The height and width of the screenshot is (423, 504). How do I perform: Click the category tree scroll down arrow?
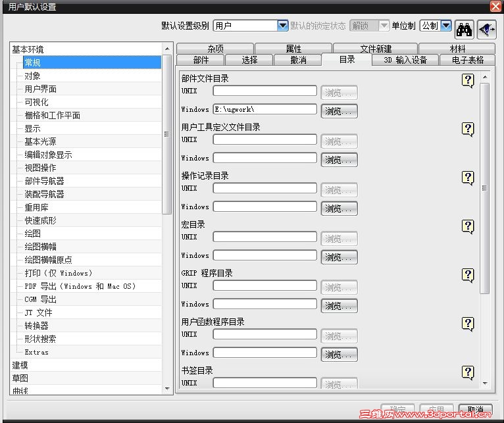(167, 389)
